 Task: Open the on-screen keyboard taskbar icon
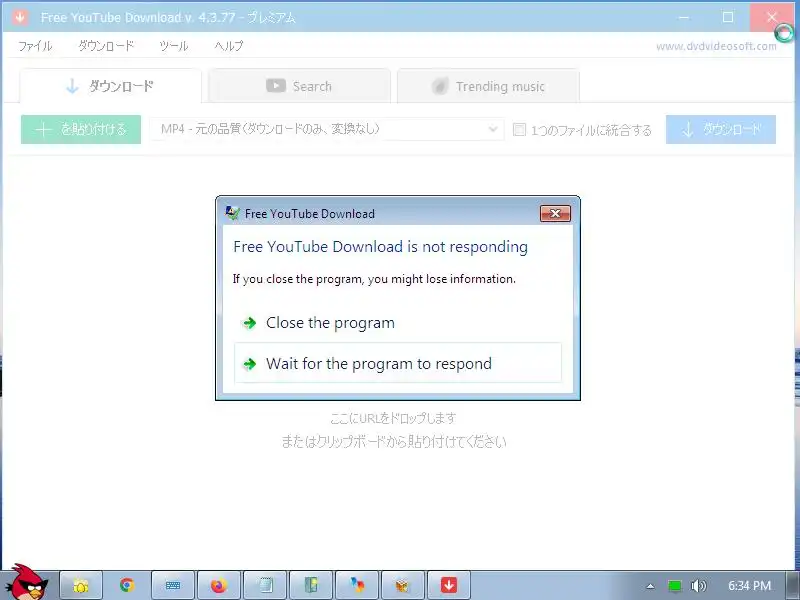pos(173,585)
